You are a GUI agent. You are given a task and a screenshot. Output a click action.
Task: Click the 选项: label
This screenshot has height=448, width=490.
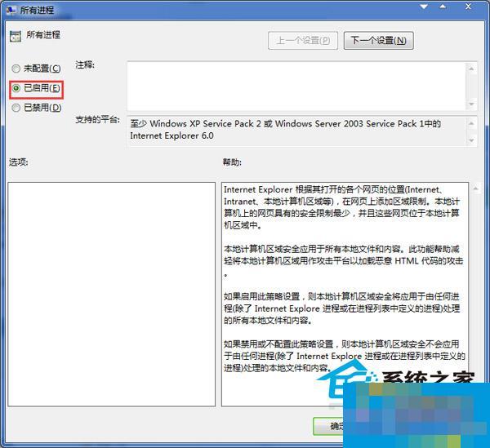[19, 162]
